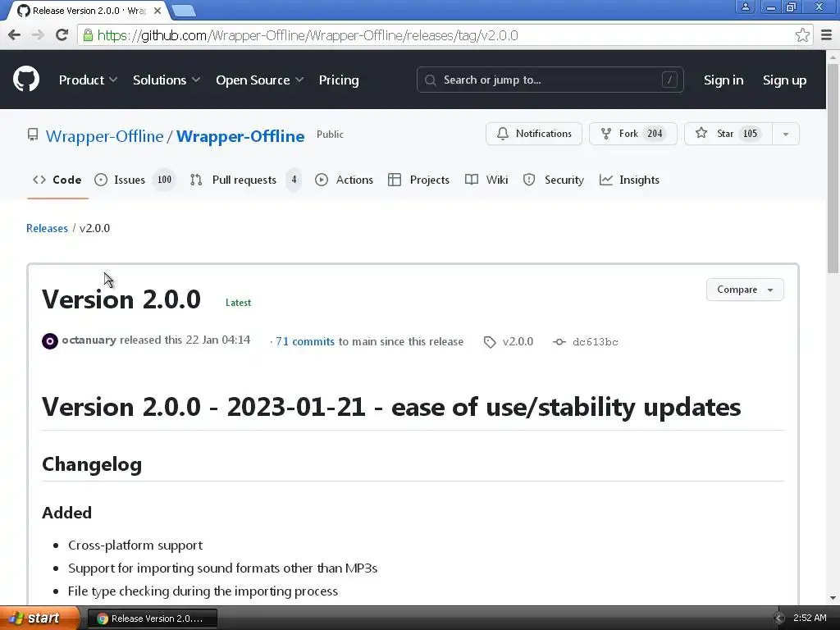Go back with browser back arrow

pyautogui.click(x=15, y=35)
